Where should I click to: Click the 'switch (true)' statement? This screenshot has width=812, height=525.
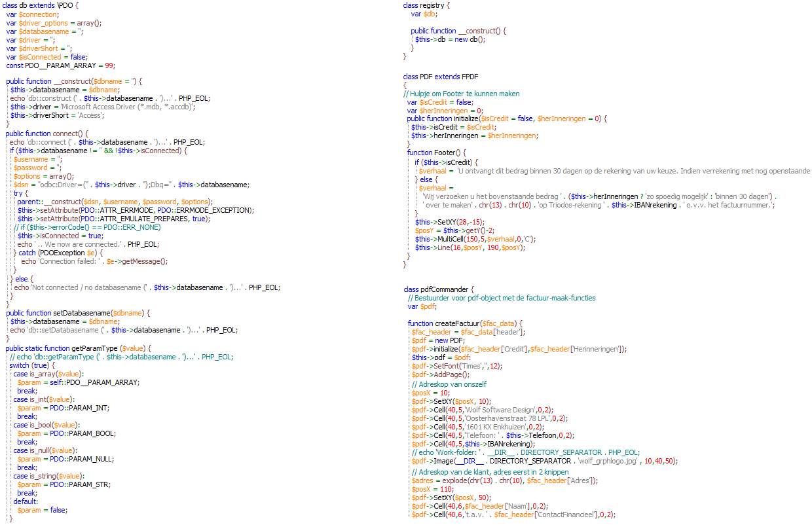click(32, 365)
